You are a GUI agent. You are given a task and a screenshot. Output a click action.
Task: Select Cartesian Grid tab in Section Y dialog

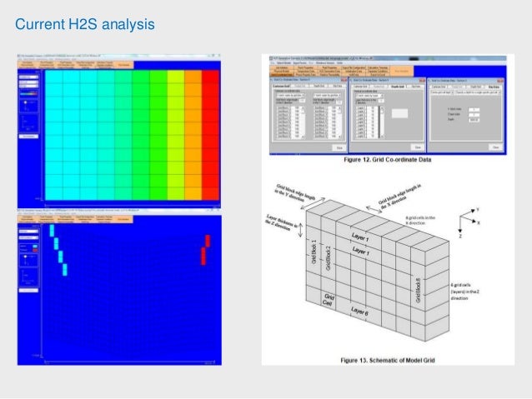click(x=361, y=87)
